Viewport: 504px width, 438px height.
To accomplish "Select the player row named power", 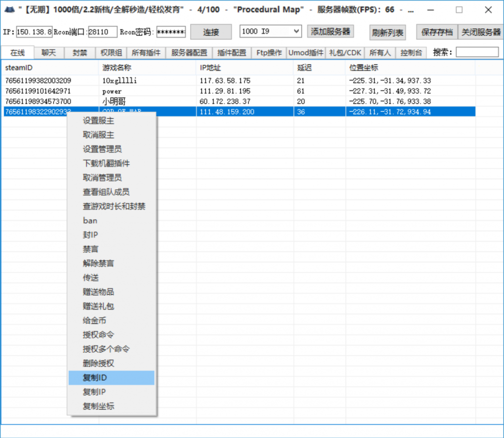I will [x=112, y=91].
